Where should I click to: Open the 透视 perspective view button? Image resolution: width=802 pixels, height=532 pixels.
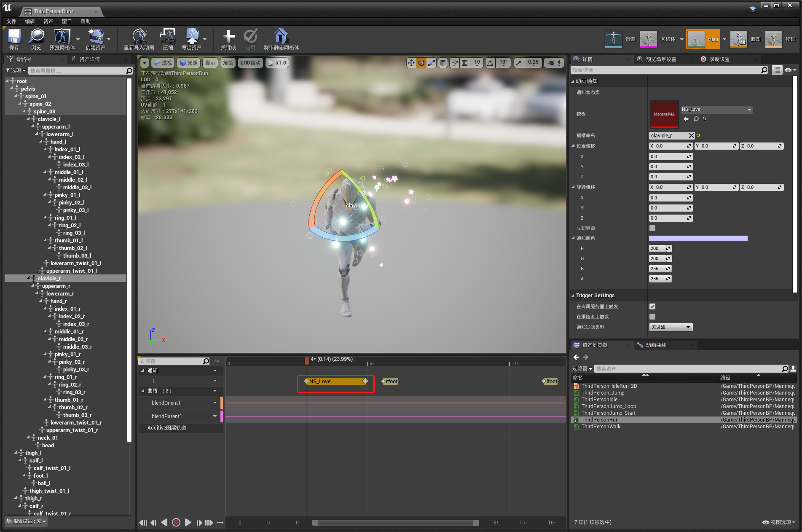(x=163, y=63)
